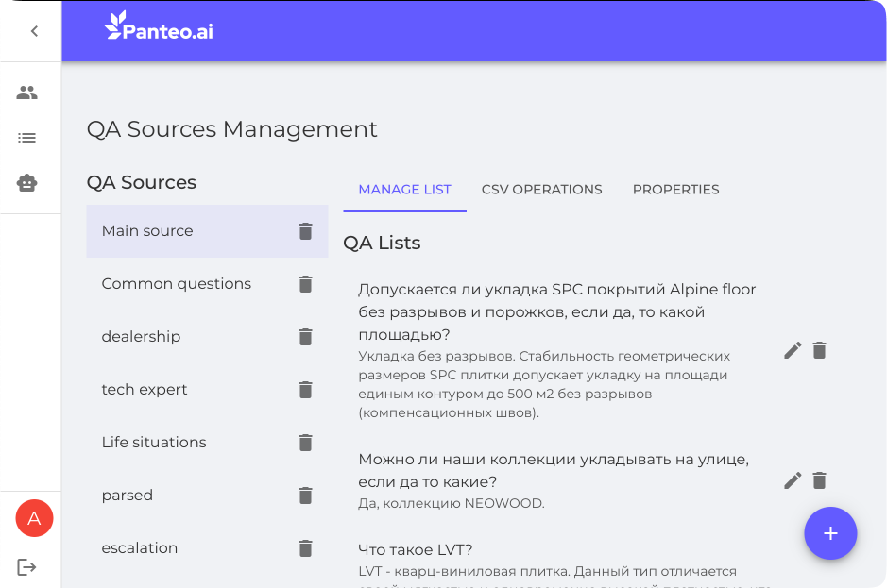Screen dimensions: 887x588
Task: Open the users section icon in sidebar
Action: [x=27, y=92]
